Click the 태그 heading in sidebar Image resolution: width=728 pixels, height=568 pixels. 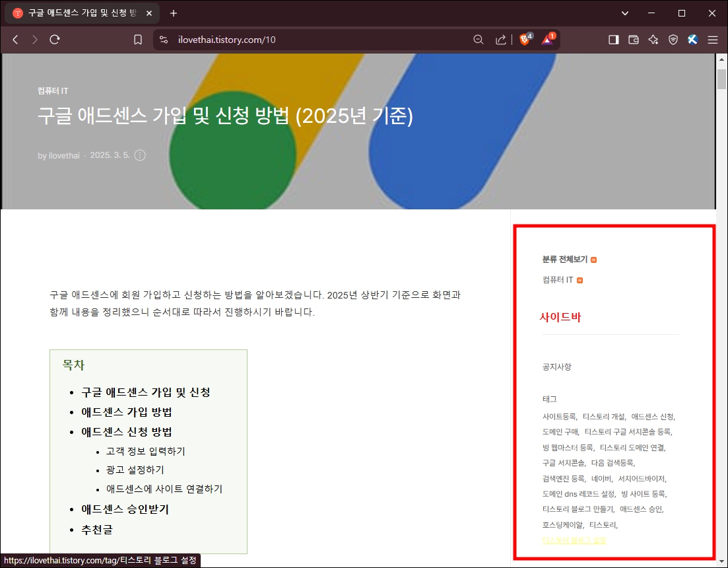[x=549, y=400]
